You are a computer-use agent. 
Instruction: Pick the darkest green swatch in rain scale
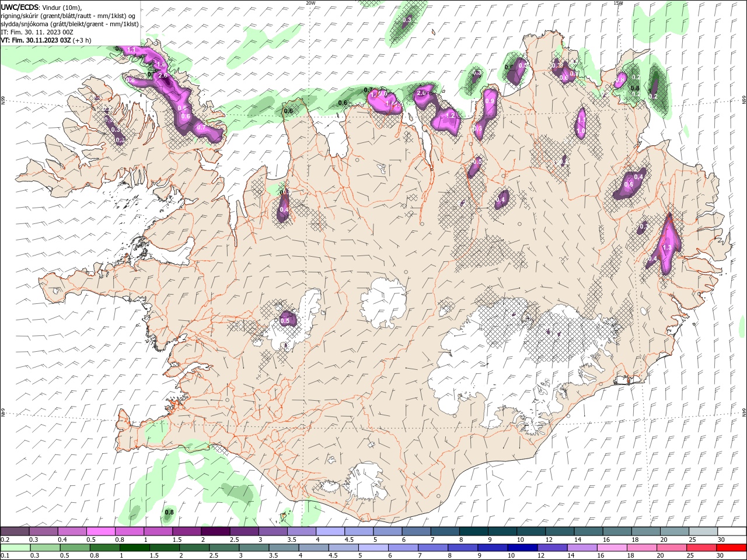135,548
